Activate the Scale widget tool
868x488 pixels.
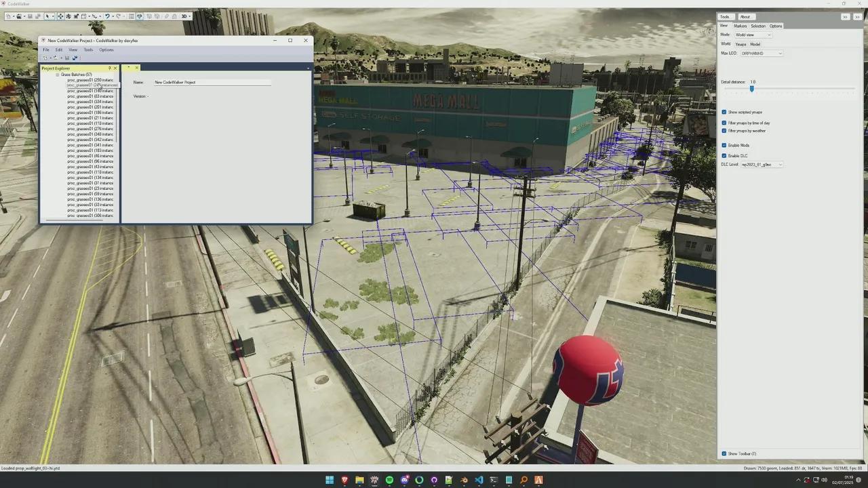click(x=76, y=16)
